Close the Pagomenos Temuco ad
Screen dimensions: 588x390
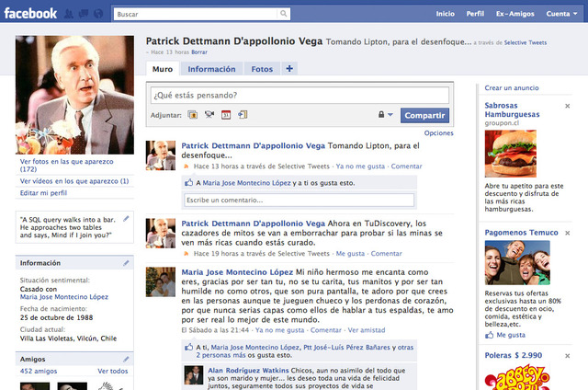tap(568, 233)
